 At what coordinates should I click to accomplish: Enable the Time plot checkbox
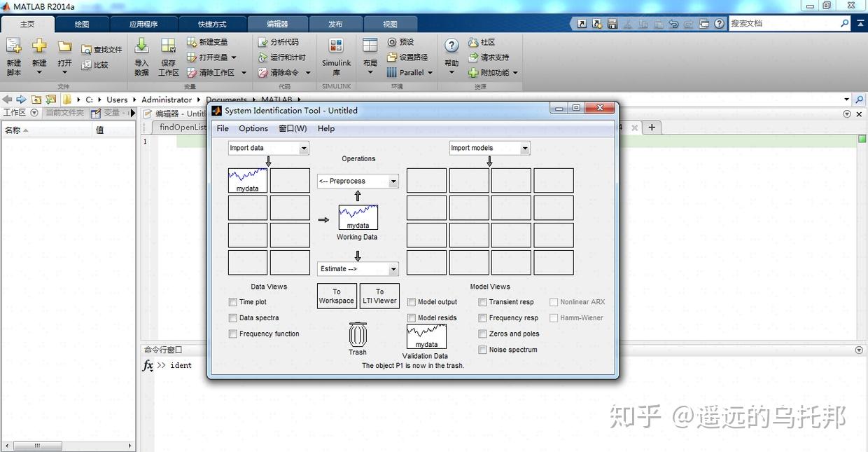coord(232,302)
